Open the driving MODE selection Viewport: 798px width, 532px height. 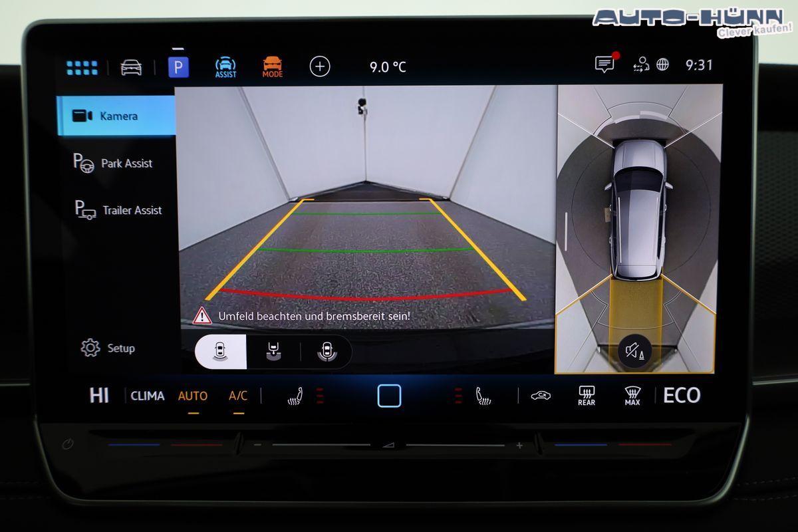pyautogui.click(x=272, y=67)
